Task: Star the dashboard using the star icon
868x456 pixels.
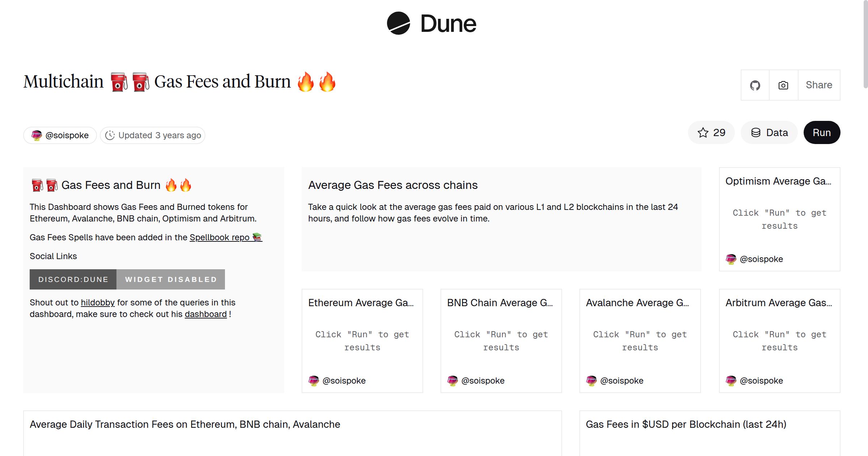Action: [703, 132]
